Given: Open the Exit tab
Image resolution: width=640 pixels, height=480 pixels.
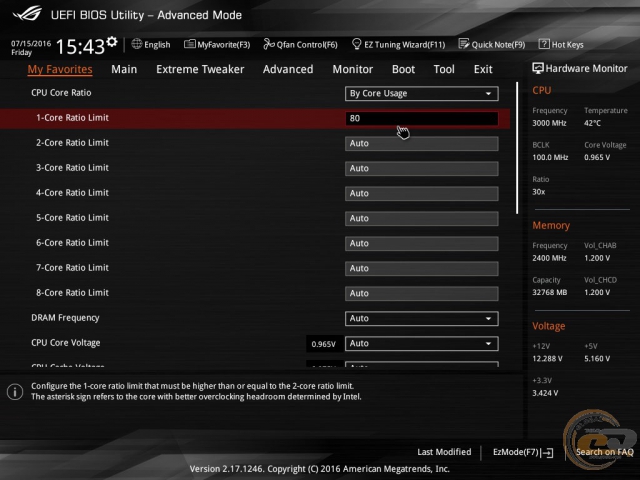Looking at the screenshot, I should pos(483,69).
